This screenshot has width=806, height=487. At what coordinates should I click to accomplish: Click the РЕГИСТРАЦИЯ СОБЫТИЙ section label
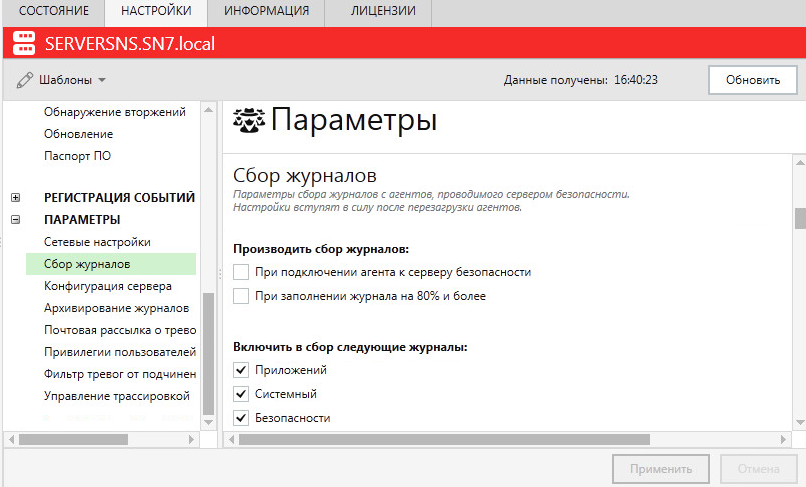pos(119,197)
